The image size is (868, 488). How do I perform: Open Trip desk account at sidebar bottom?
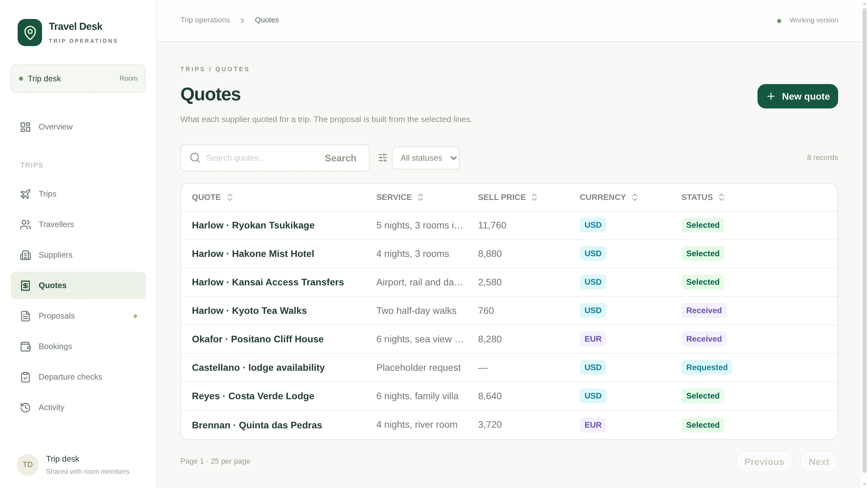(x=78, y=465)
